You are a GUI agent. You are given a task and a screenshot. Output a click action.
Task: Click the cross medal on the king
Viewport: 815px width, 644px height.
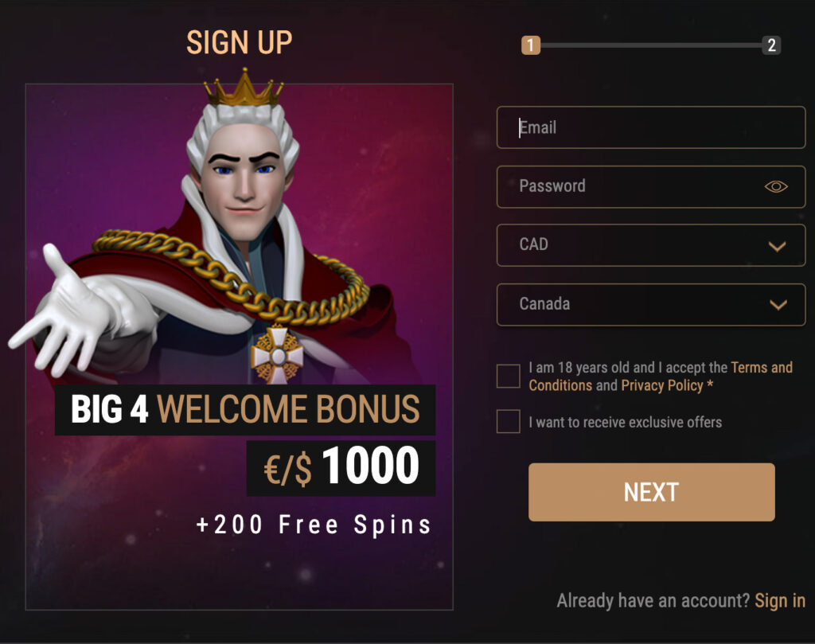277,355
